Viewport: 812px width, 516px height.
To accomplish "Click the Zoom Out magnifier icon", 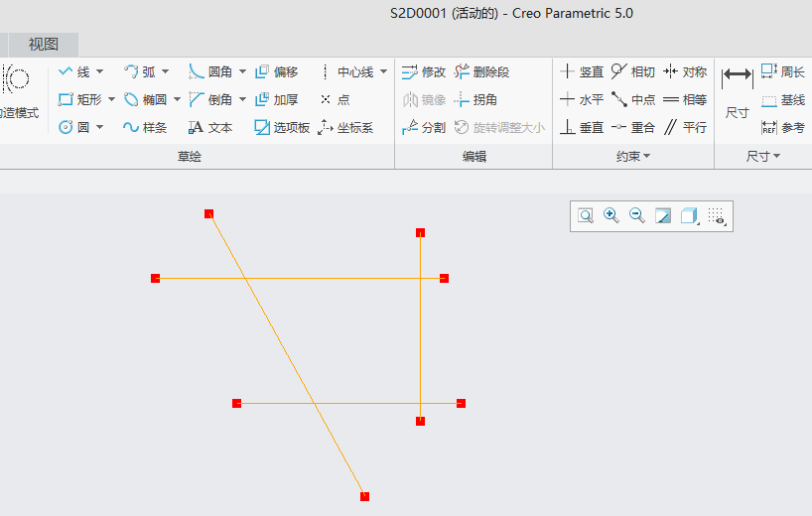I will [637, 215].
